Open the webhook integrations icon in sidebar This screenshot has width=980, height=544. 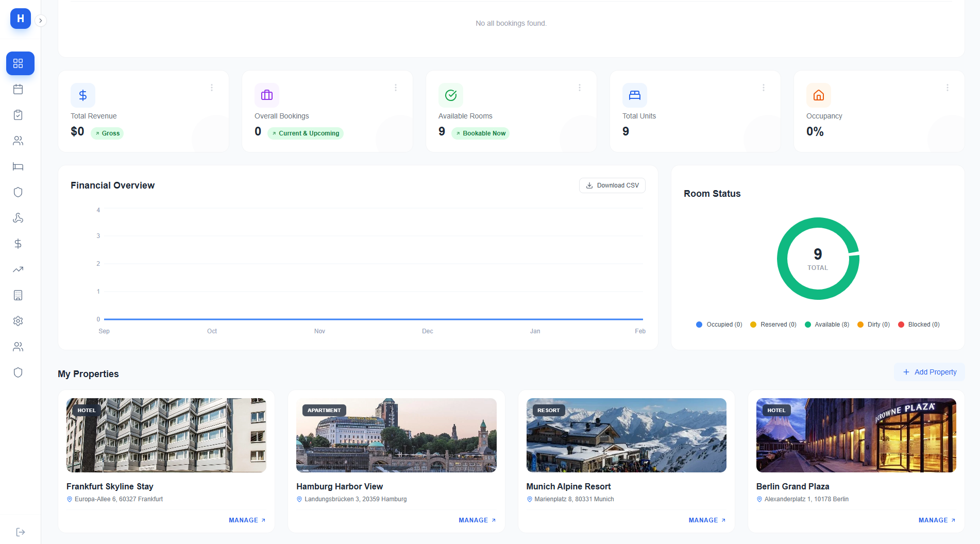pyautogui.click(x=18, y=218)
